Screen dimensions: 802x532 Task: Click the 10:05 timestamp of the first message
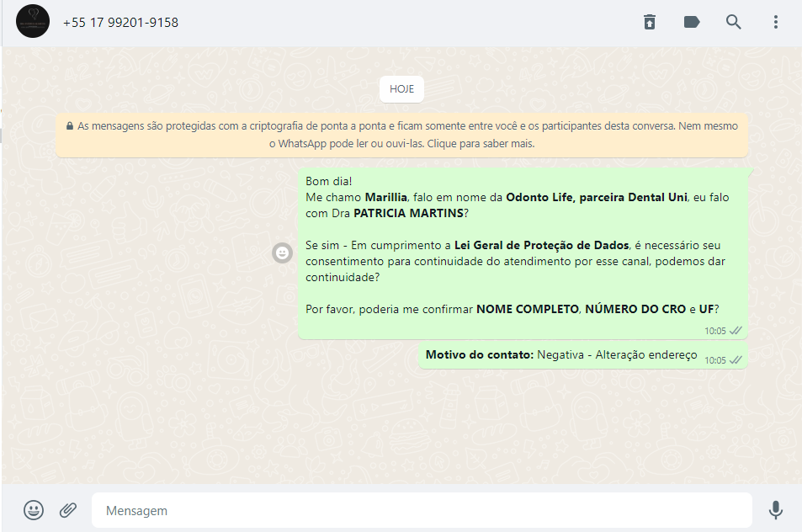coord(715,331)
